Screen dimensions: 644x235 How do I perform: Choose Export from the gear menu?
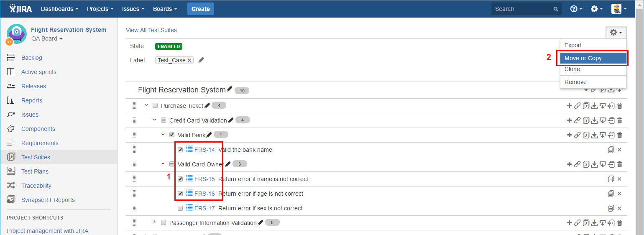point(593,45)
